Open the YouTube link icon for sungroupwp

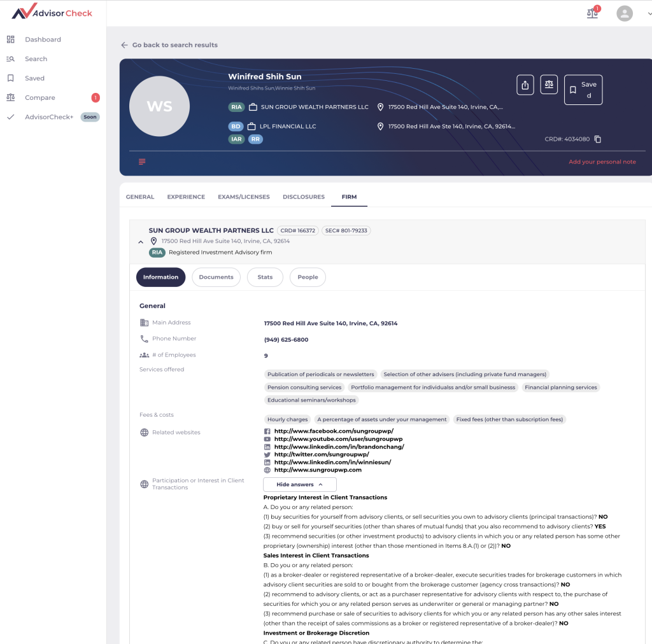pyautogui.click(x=268, y=439)
